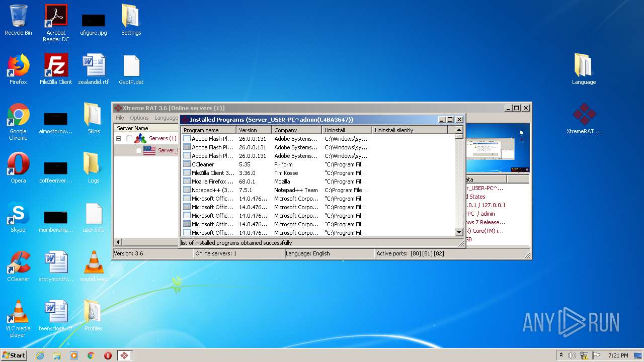Viewport: 644px width, 362px height.
Task: Click the FileZilla Client row icon in list
Action: click(187, 173)
